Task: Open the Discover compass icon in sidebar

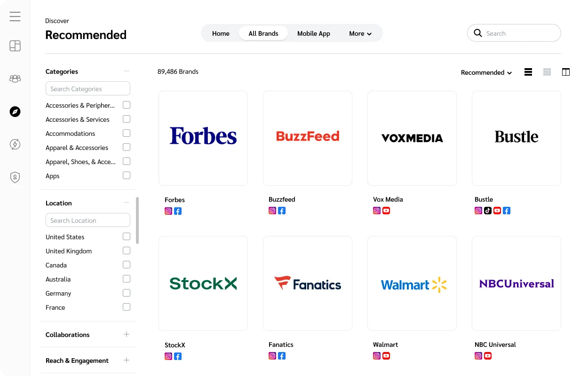Action: point(15,111)
